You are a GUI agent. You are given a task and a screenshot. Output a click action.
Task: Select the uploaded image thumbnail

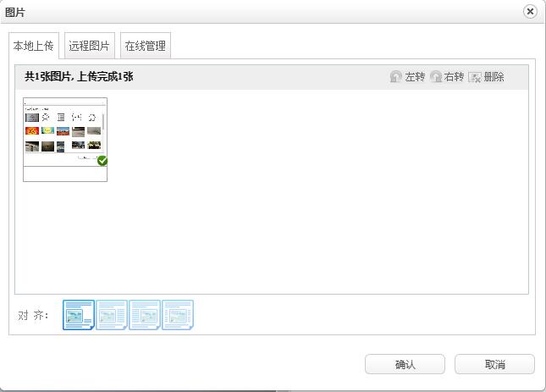click(65, 140)
